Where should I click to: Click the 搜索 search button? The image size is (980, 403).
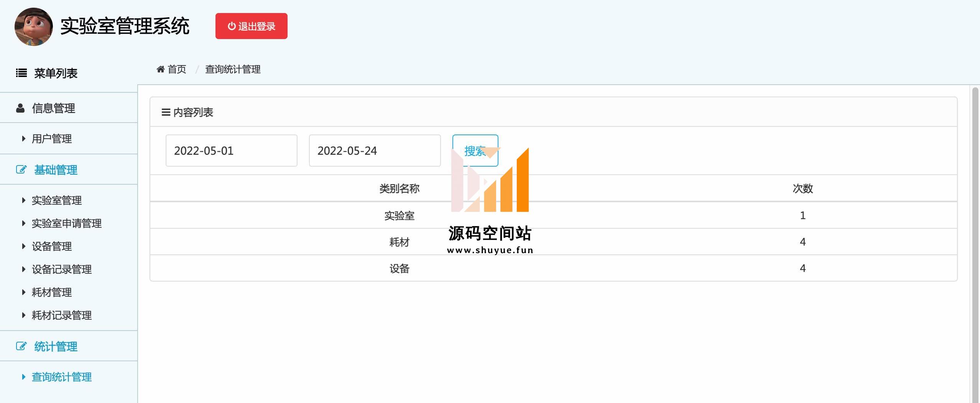(475, 151)
